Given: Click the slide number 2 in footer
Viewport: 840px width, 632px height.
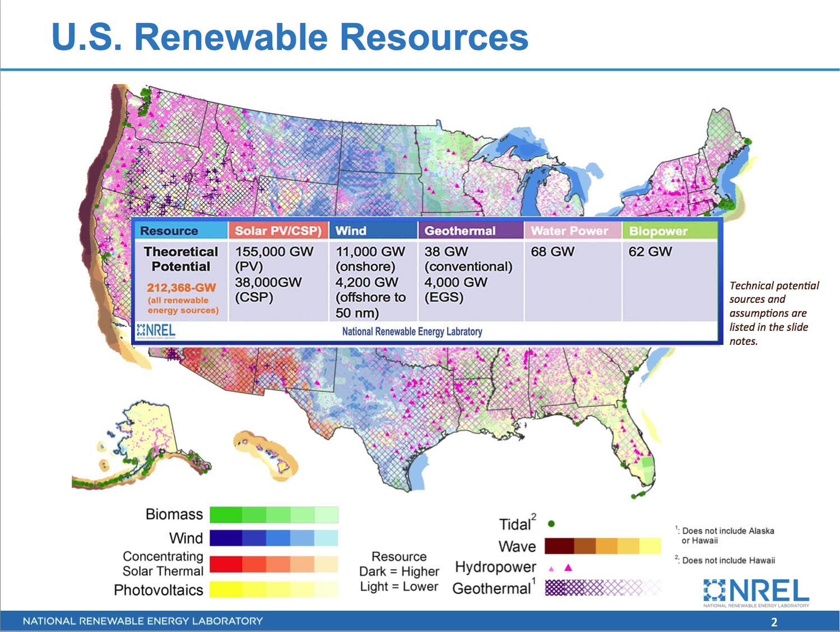Looking at the screenshot, I should pyautogui.click(x=774, y=622).
